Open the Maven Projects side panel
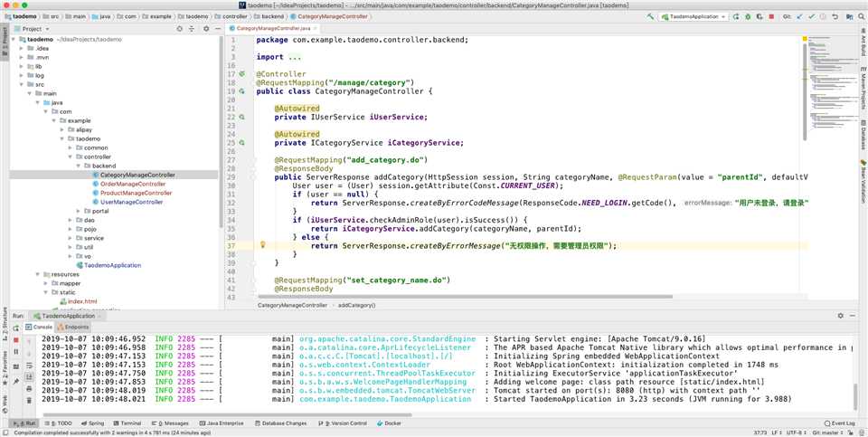This screenshot has height=437, width=868. click(x=863, y=88)
